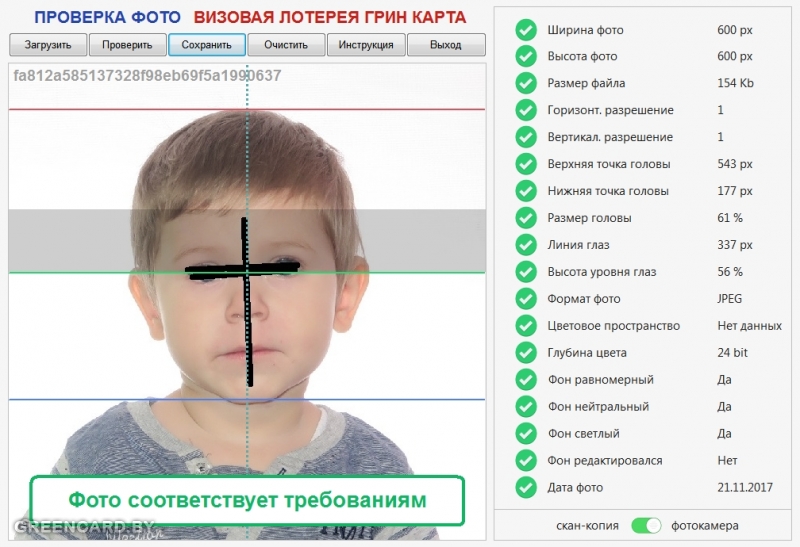Click the 154 Kb file size value

735,83
